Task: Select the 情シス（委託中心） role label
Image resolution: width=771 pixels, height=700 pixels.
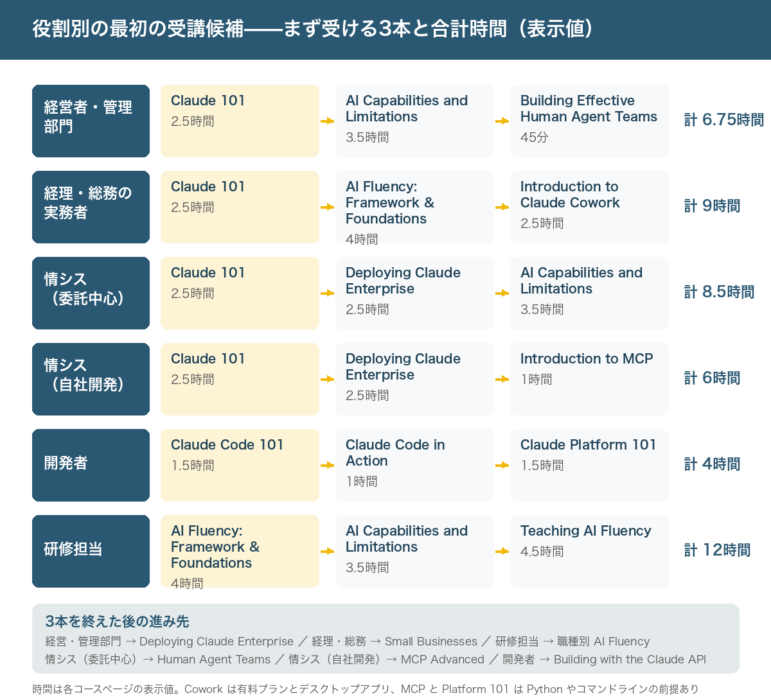Action: click(91, 293)
